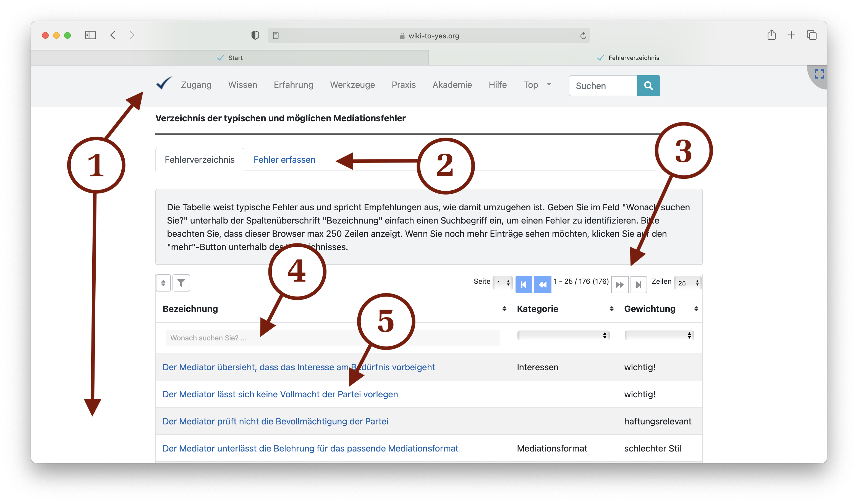Click the Safari share icon
The height and width of the screenshot is (504, 858).
pyautogui.click(x=771, y=35)
